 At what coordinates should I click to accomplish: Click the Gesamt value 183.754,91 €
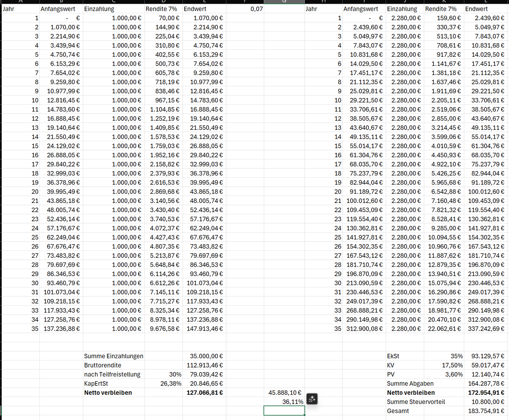pos(486,411)
